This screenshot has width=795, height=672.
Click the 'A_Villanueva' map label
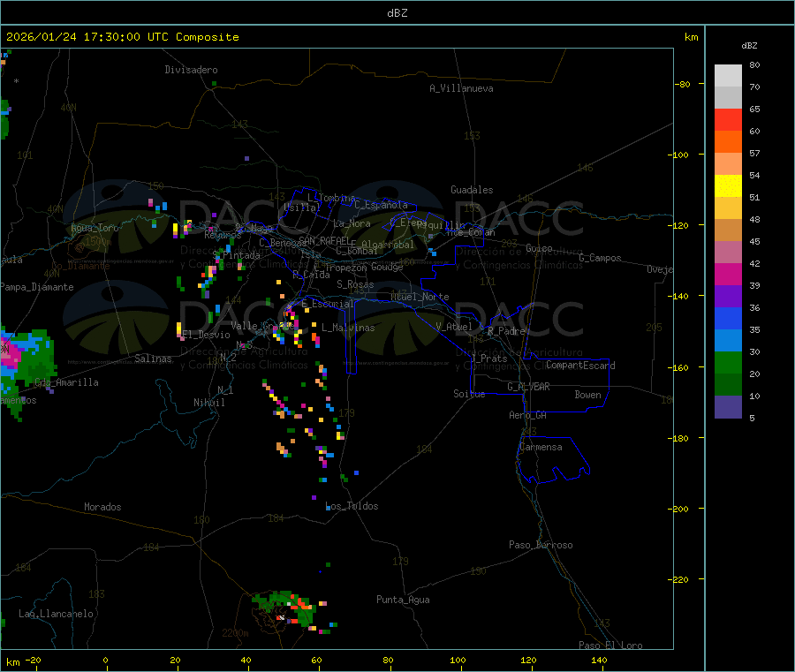(461, 88)
